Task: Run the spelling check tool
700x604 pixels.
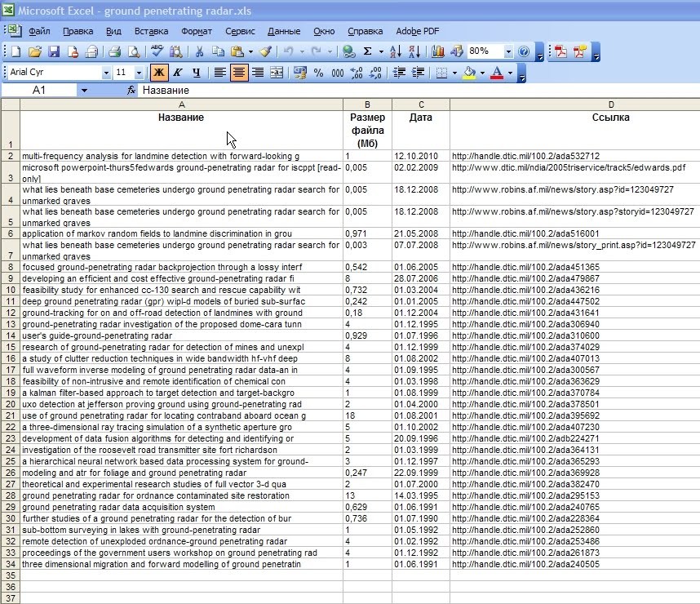Action: point(157,51)
